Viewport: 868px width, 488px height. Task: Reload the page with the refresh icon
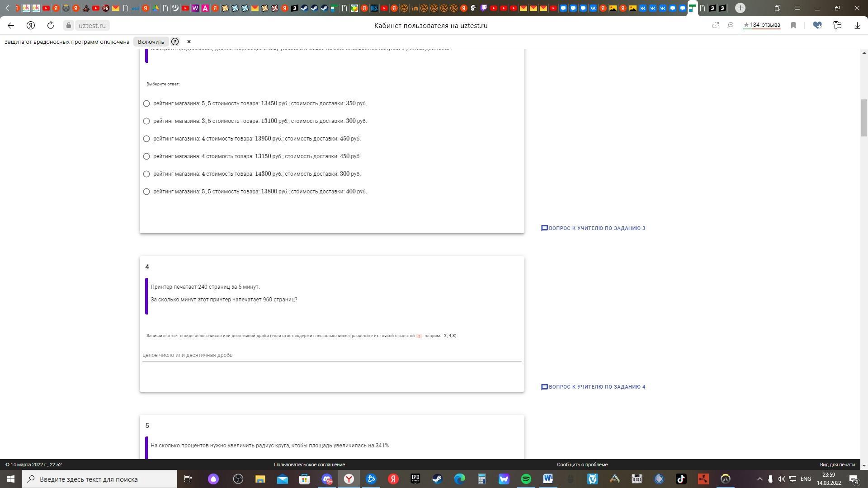click(51, 25)
